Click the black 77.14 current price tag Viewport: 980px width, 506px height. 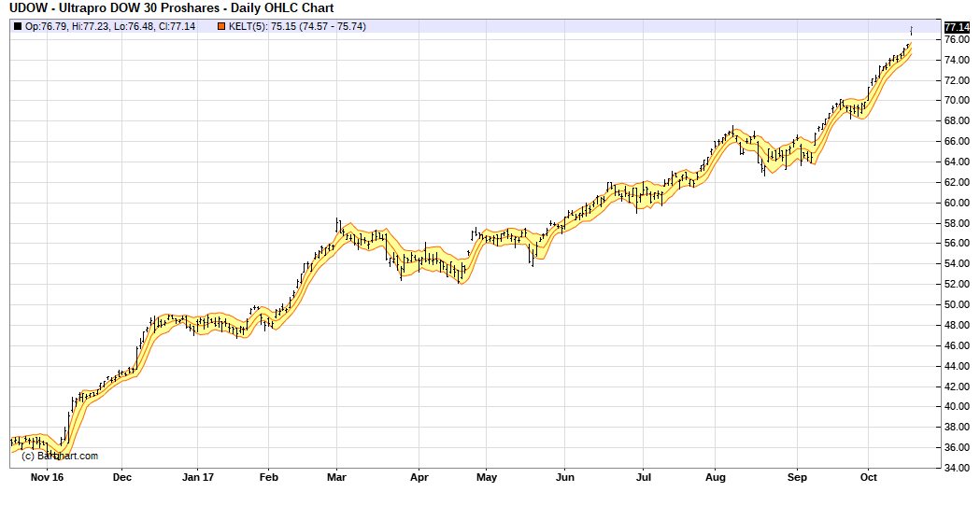pyautogui.click(x=958, y=27)
